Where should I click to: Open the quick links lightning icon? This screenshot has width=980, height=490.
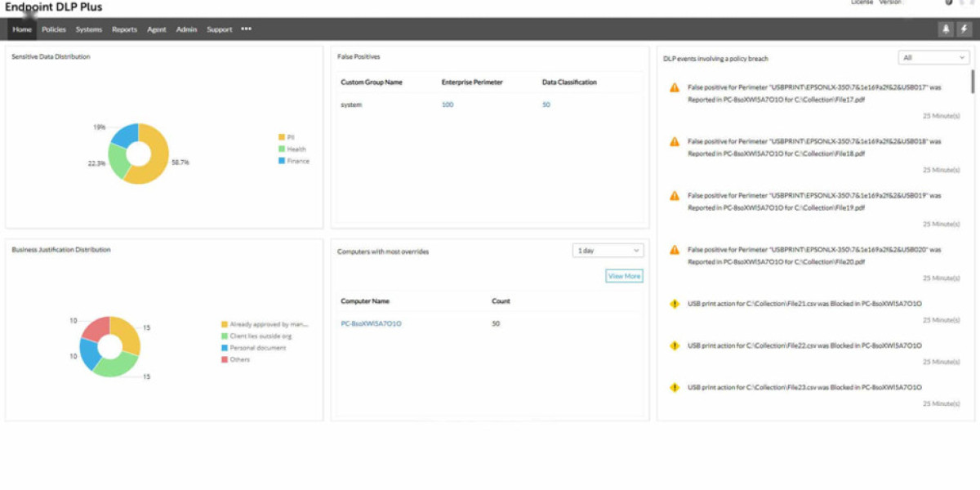pyautogui.click(x=964, y=29)
